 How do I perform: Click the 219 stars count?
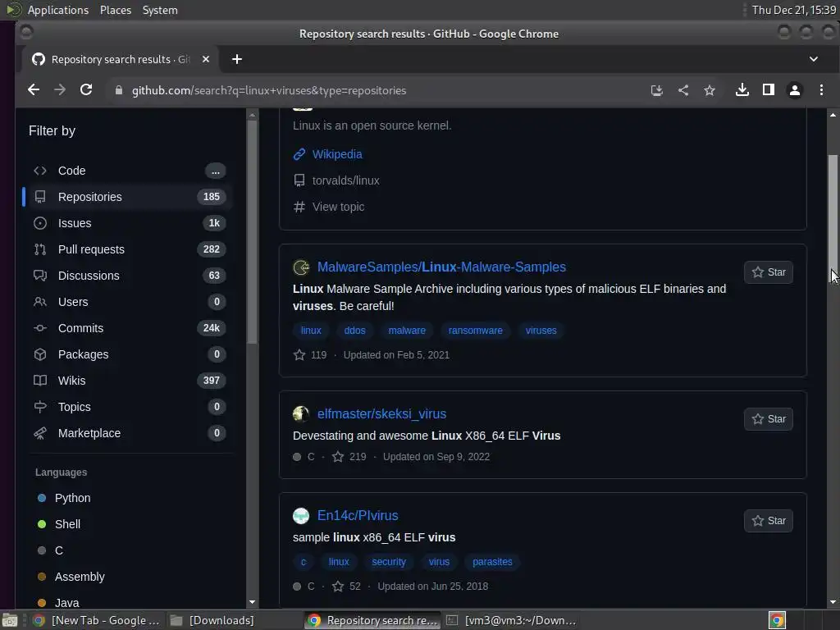point(358,456)
